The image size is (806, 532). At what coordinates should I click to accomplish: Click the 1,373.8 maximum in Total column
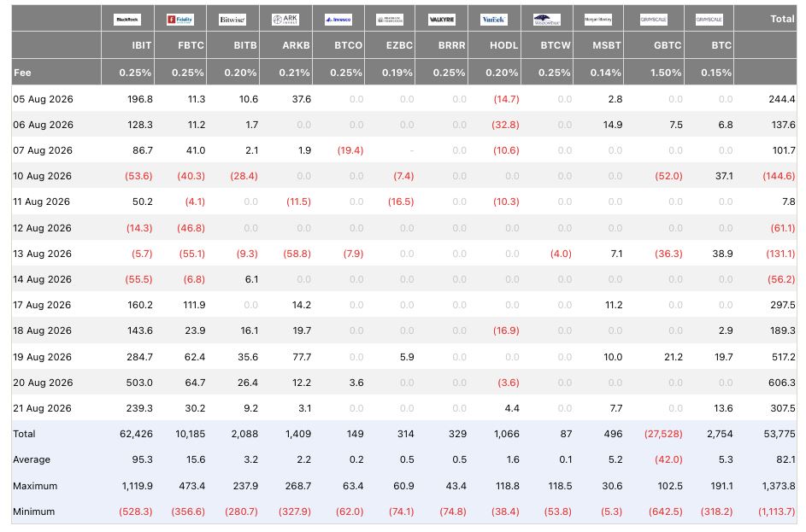tap(779, 486)
